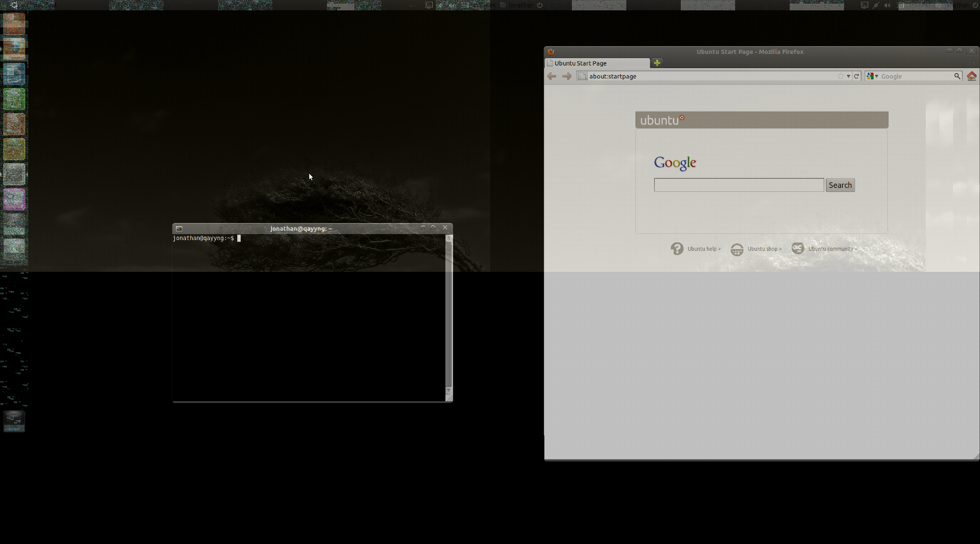980x544 pixels.
Task: Click the Google search text field on page
Action: click(x=739, y=185)
